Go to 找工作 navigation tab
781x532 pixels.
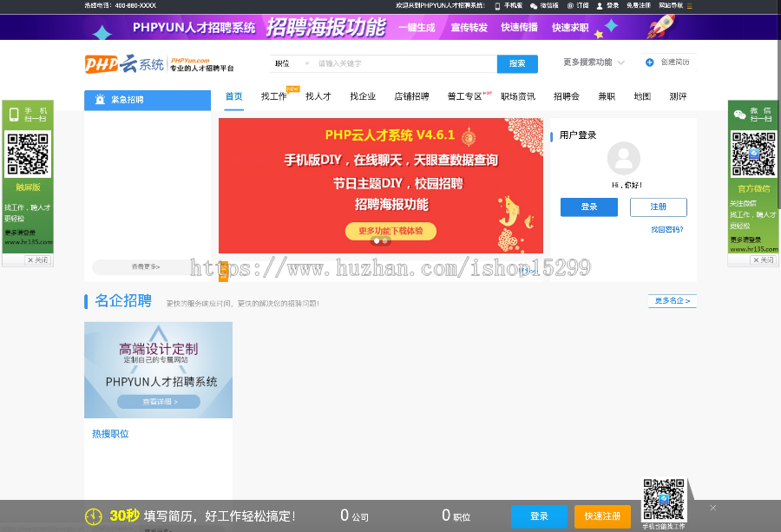click(x=274, y=96)
